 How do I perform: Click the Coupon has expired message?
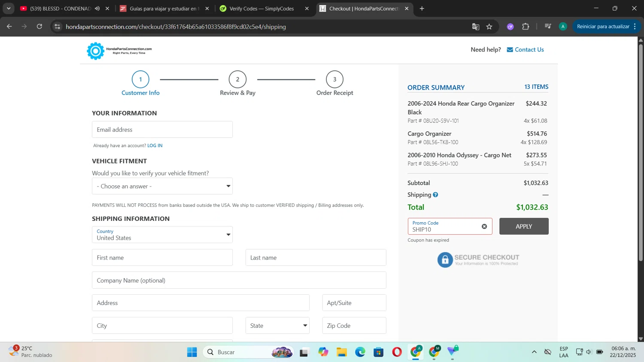pyautogui.click(x=428, y=240)
